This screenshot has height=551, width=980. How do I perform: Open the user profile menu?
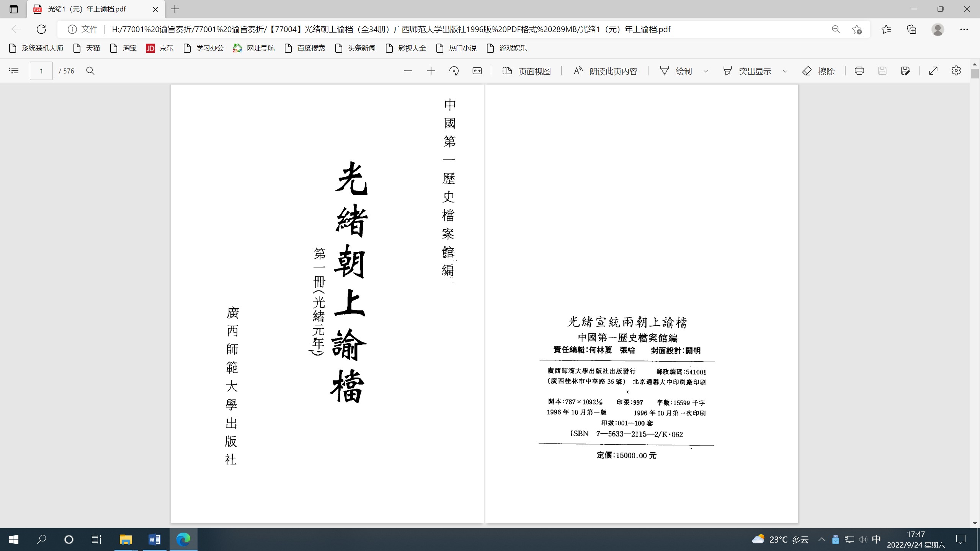(x=938, y=29)
